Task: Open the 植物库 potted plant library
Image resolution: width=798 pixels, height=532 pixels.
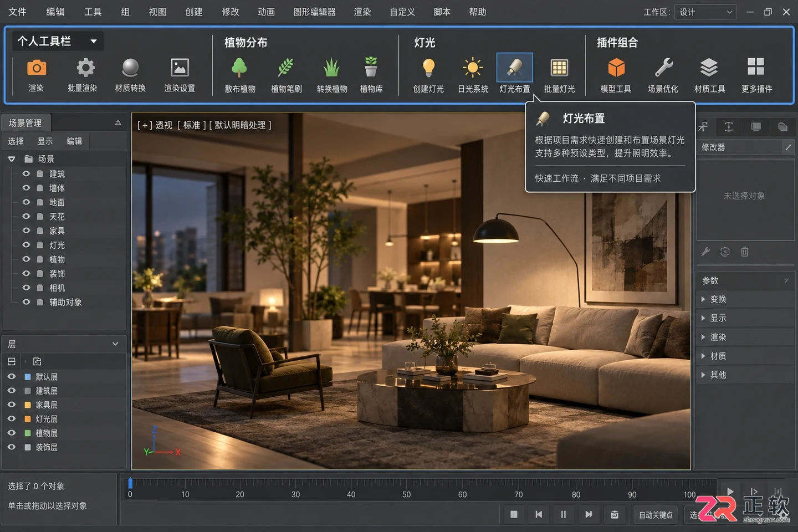Action: coord(371,67)
